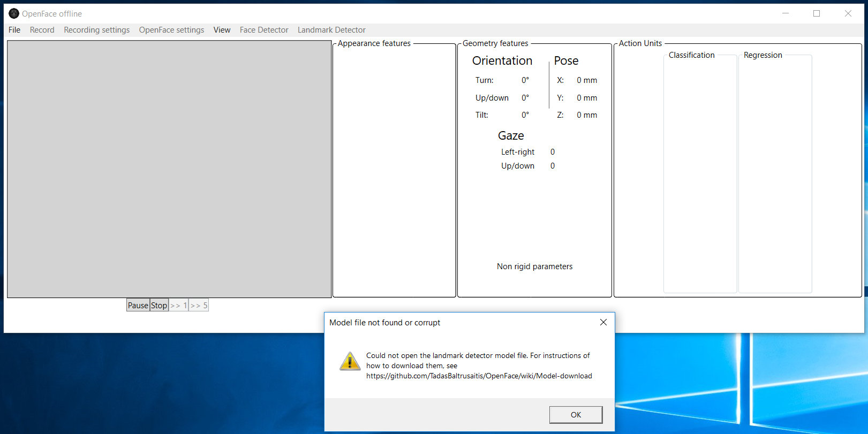Open the Landmark Detector menu
Screen dimensions: 868x434
331,30
